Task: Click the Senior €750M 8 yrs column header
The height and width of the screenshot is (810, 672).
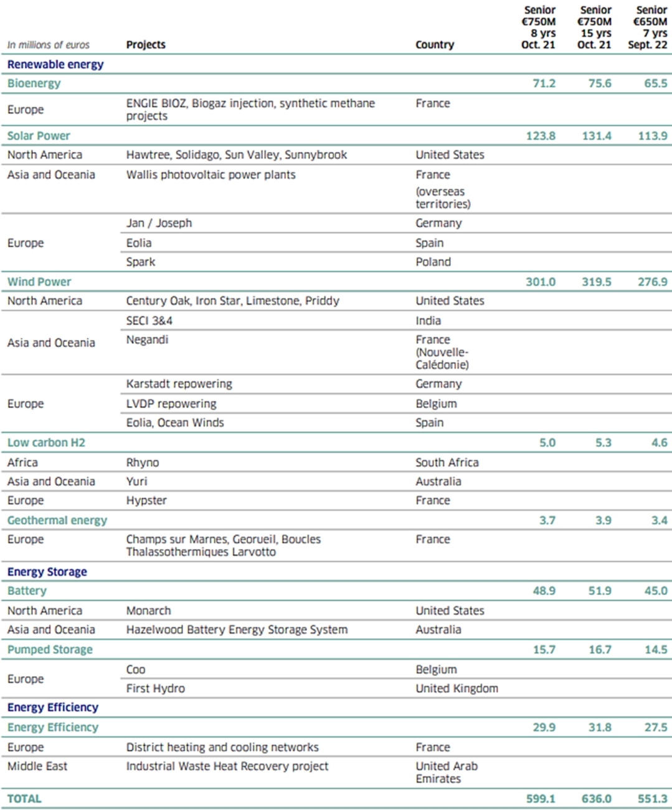Action: (539, 27)
